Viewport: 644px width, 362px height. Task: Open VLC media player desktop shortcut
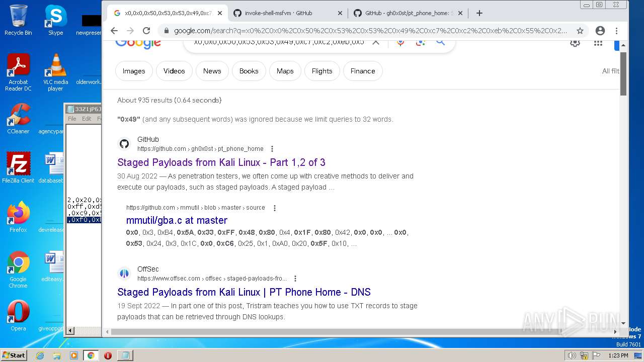point(55,73)
